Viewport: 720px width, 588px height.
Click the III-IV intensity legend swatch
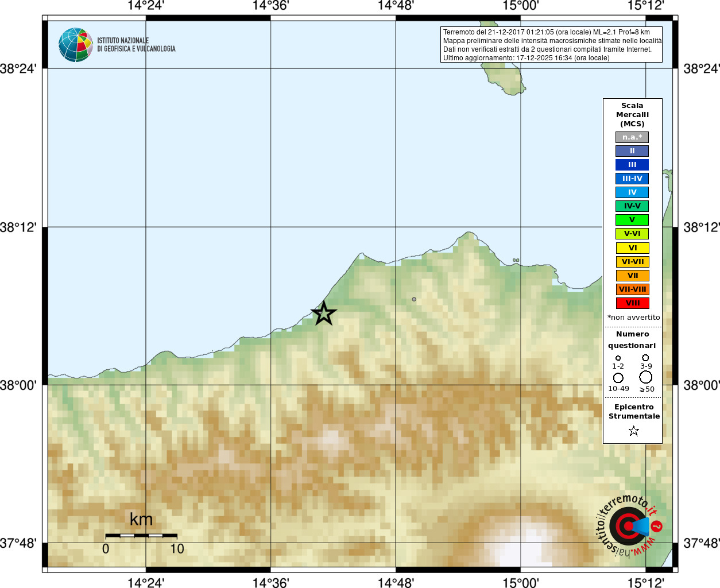(632, 179)
